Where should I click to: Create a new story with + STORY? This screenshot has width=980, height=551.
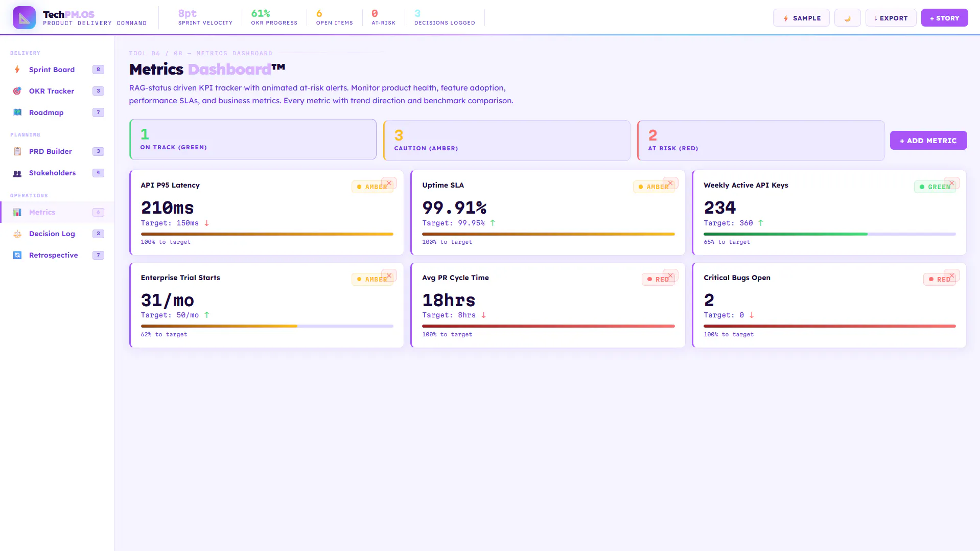coord(944,18)
